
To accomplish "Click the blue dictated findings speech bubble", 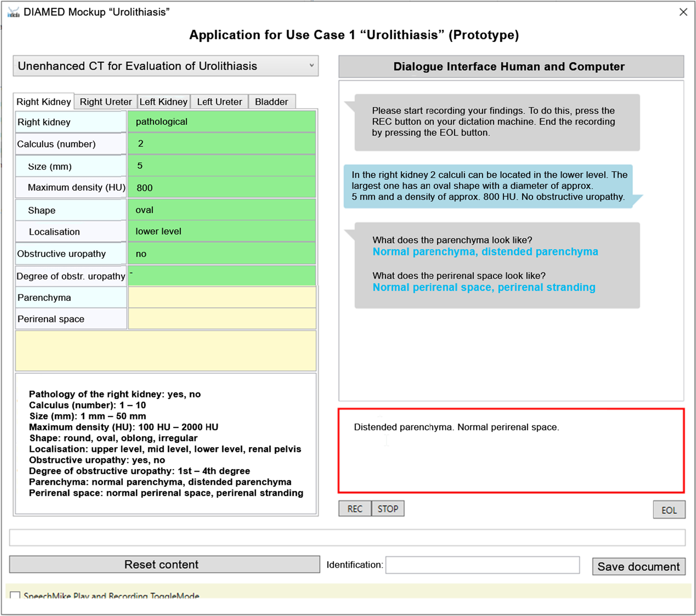I will 488,186.
